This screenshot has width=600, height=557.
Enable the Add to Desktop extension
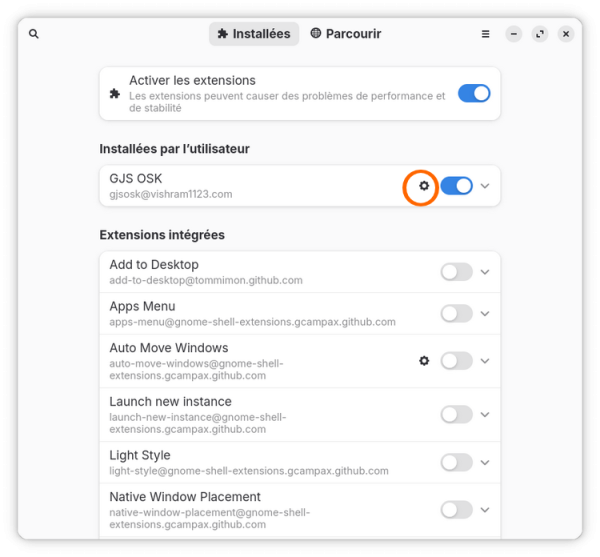(x=457, y=272)
